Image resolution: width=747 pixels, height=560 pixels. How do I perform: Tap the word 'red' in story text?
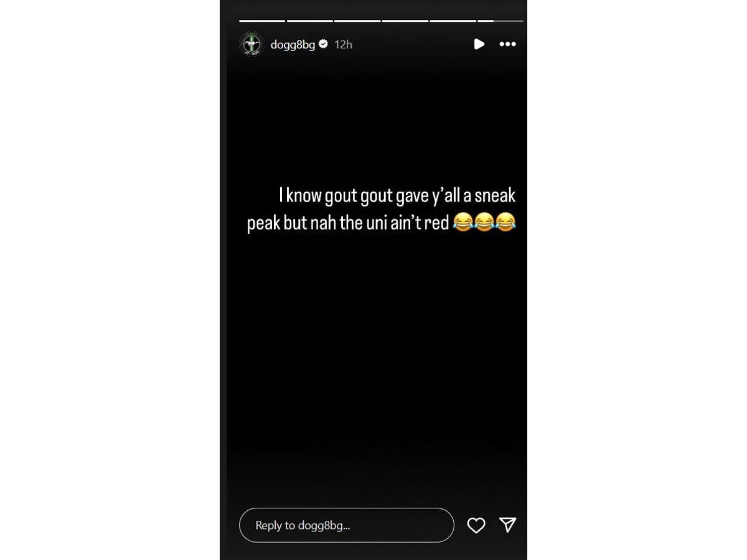(436, 223)
